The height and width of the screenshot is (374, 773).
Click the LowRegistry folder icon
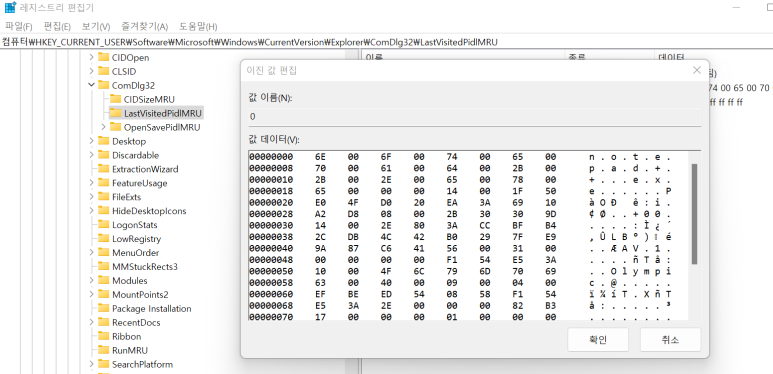click(x=103, y=238)
